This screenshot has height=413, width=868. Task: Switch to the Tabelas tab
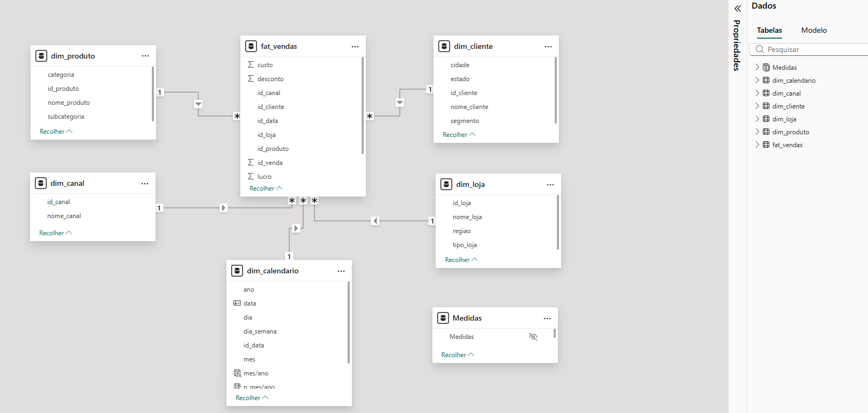[769, 31]
